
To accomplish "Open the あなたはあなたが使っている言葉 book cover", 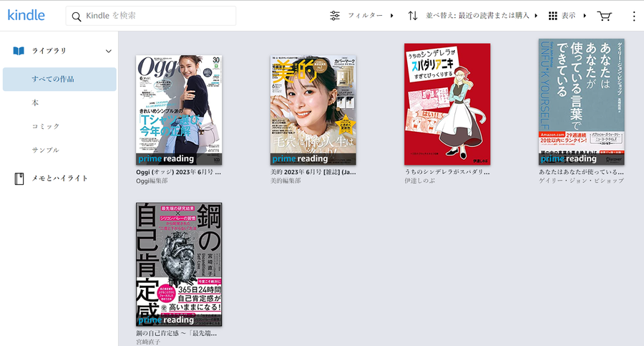I will pos(582,102).
